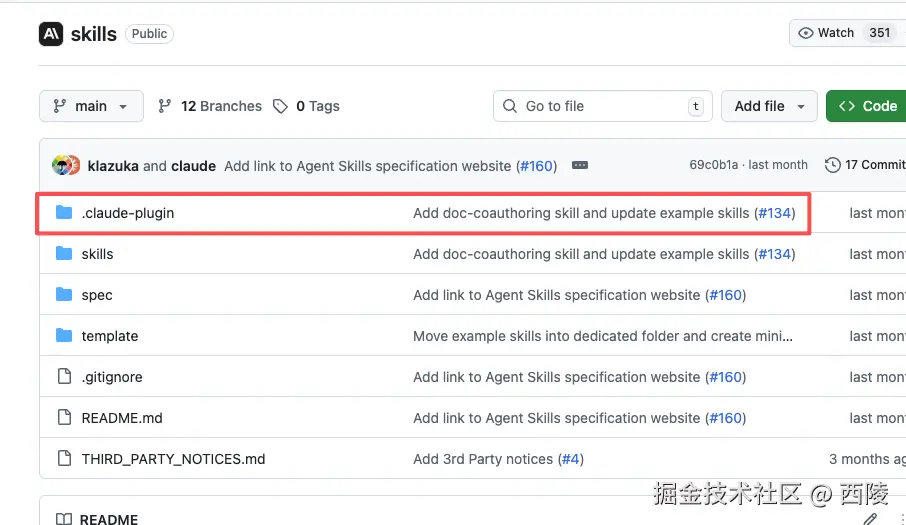The image size is (906, 525).
Task: Open the spec folder
Action: pyautogui.click(x=97, y=295)
